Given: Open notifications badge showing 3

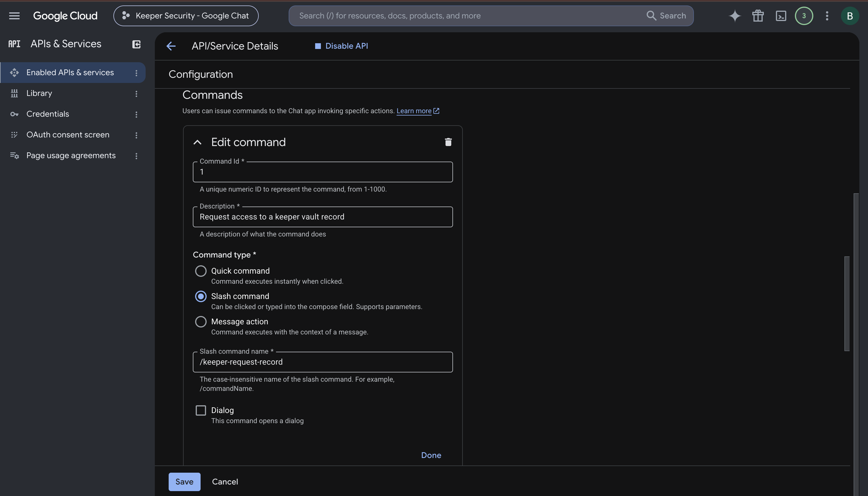Looking at the screenshot, I should point(804,16).
